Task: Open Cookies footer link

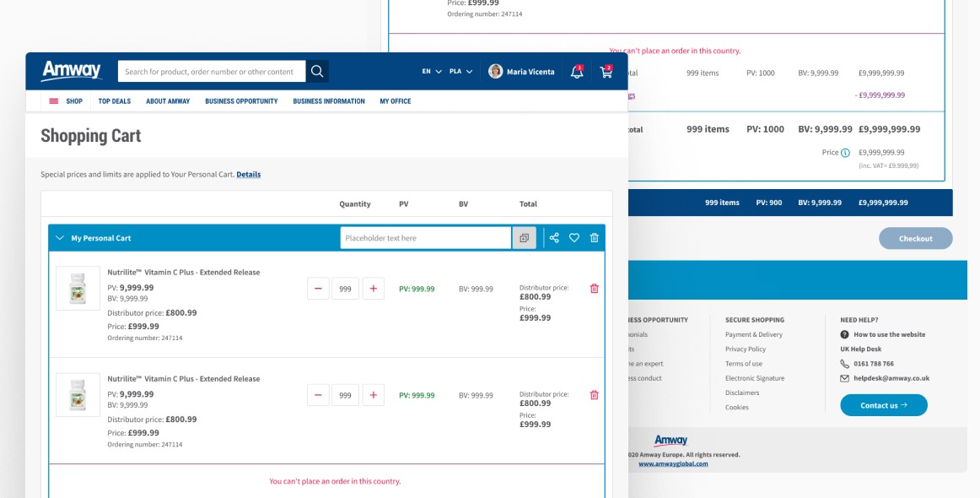Action: point(737,408)
